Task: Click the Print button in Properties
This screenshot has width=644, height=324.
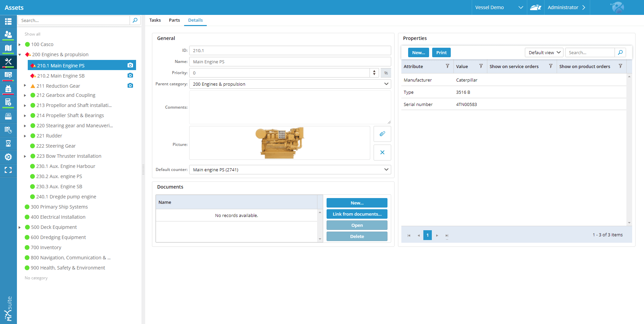Action: (x=441, y=52)
